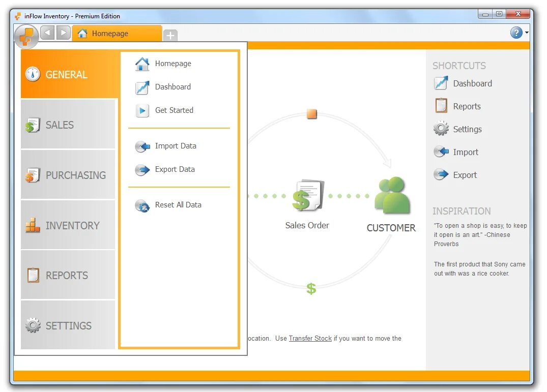Expand the Help dropdown arrow
Image resolution: width=547 pixels, height=392 pixels.
527,33
